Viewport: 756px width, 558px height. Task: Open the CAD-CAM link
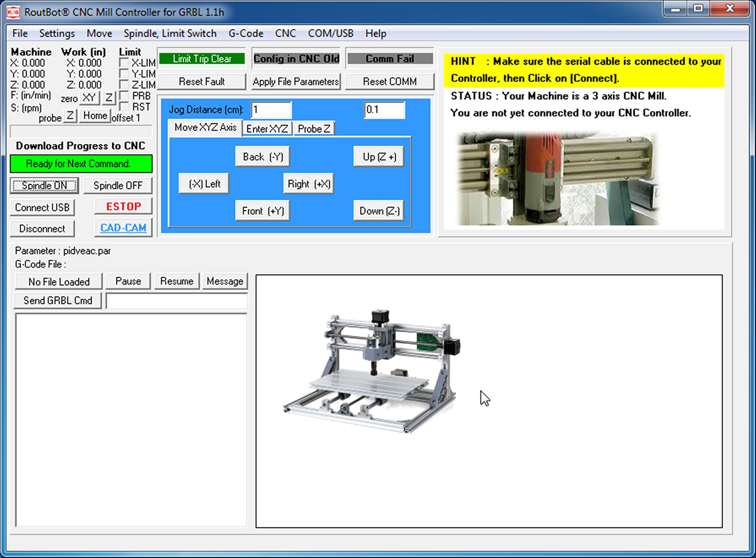[x=123, y=228]
